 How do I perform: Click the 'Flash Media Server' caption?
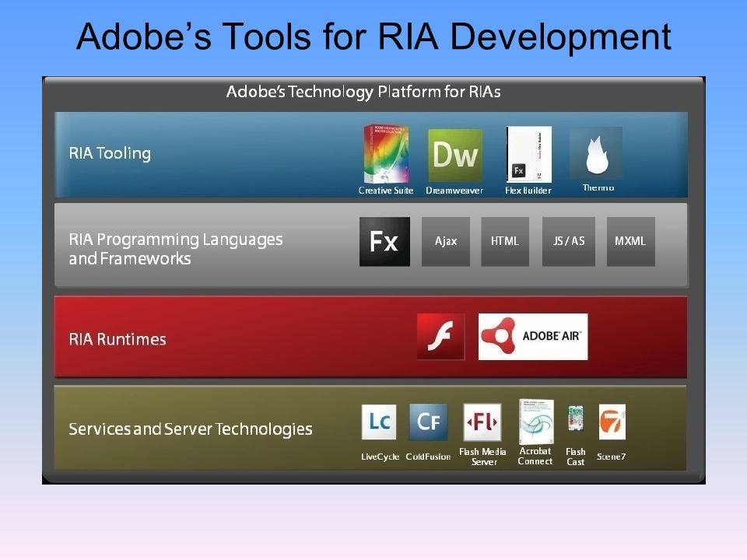(x=482, y=457)
